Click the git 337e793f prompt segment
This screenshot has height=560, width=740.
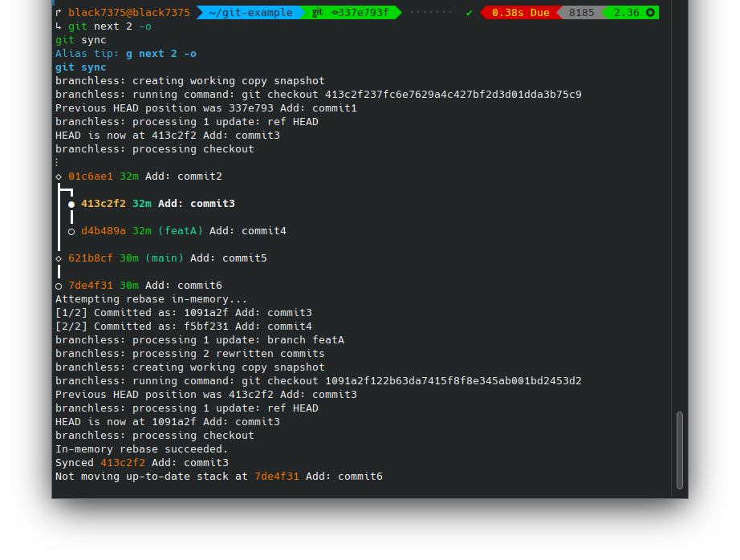point(351,13)
